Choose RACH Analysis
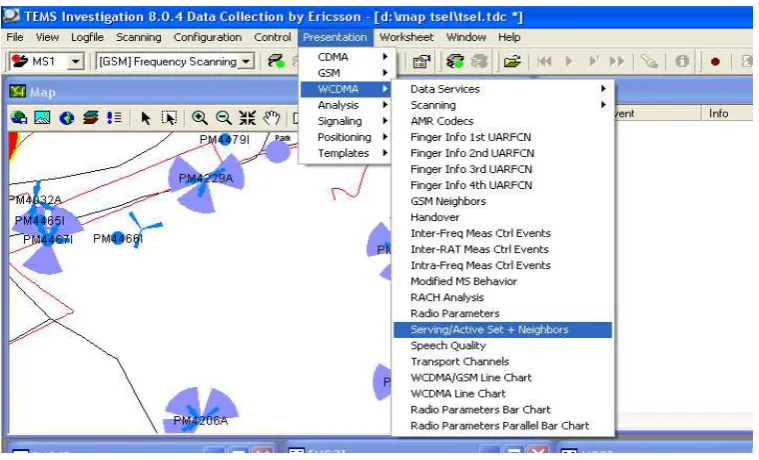759x460 pixels. coord(502,297)
